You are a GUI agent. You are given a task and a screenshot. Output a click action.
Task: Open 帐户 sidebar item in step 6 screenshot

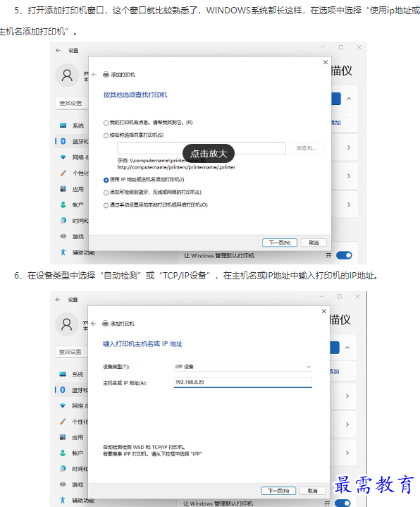pyautogui.click(x=72, y=453)
